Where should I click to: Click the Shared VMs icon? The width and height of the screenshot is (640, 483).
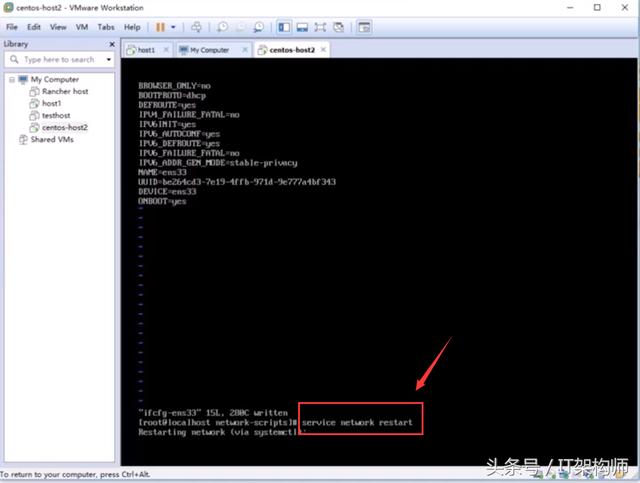tap(23, 140)
